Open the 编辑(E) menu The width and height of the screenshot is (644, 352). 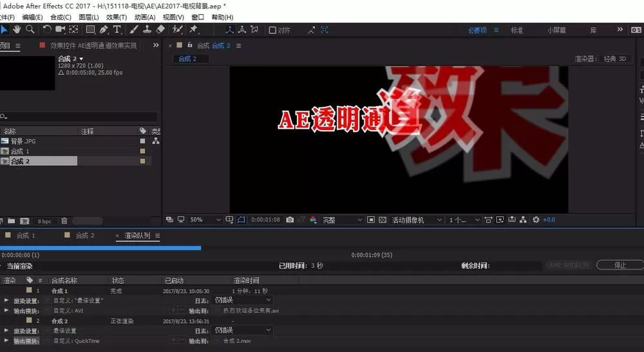[x=32, y=17]
